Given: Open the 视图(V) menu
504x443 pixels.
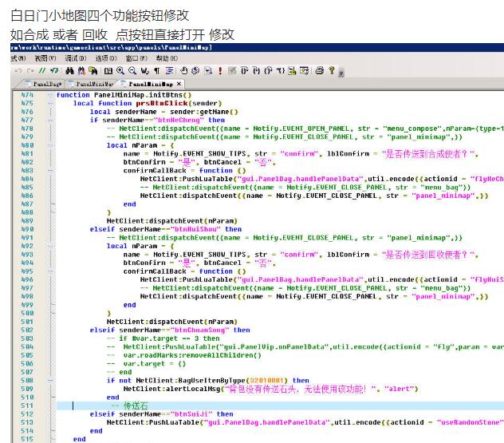Looking at the screenshot, I should [x=45, y=58].
